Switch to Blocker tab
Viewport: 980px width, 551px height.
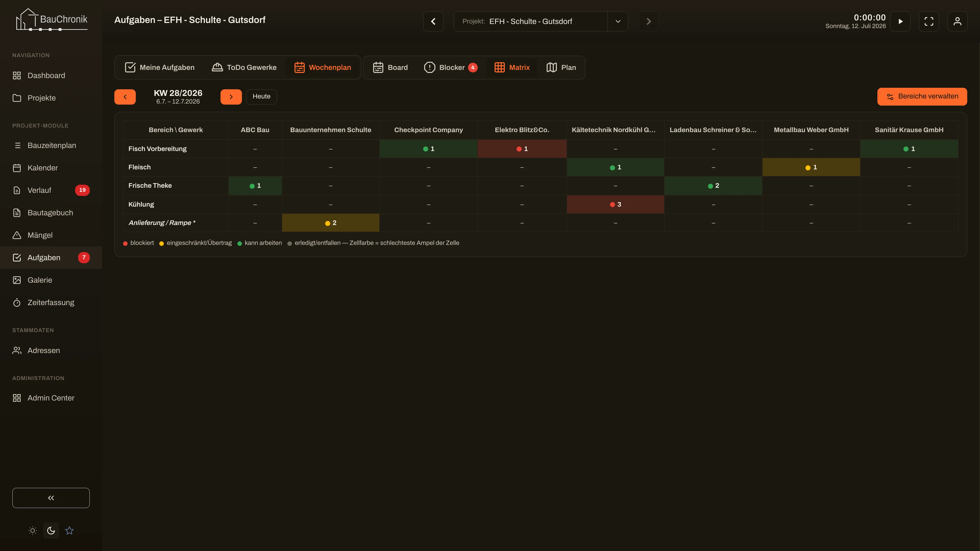click(451, 67)
